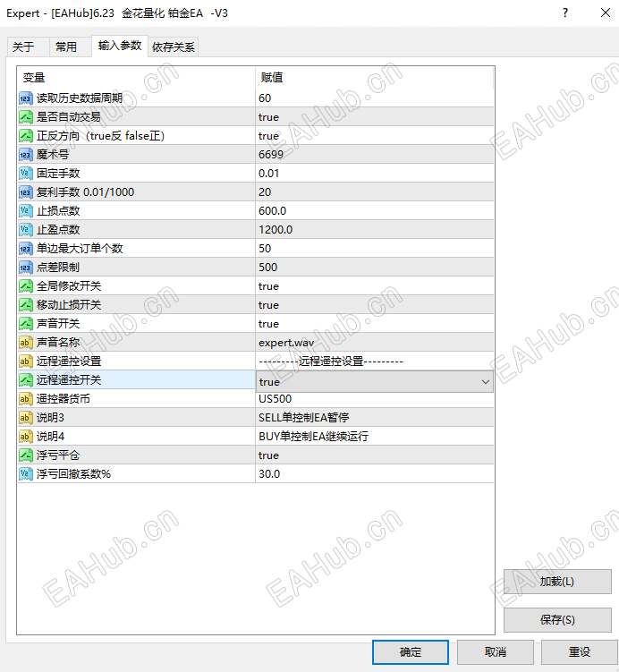Confirm with the 确定 button
Screen dimensions: 619x672
coord(411,652)
